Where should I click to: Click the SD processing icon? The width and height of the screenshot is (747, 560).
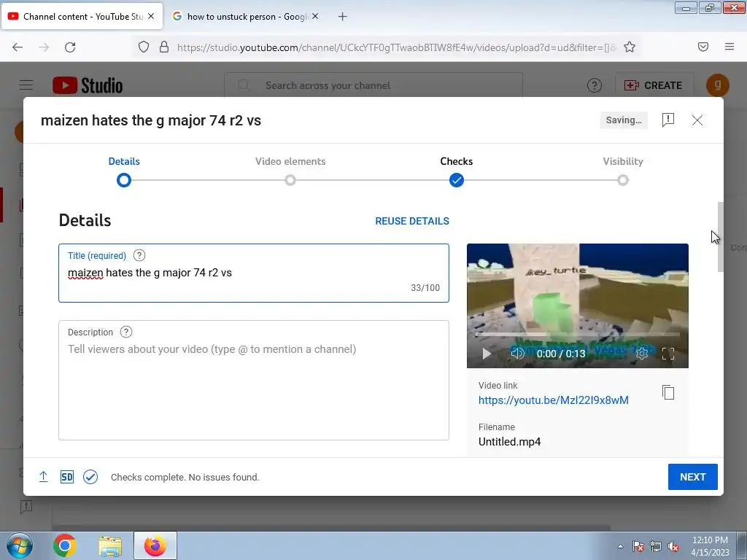tap(66, 477)
